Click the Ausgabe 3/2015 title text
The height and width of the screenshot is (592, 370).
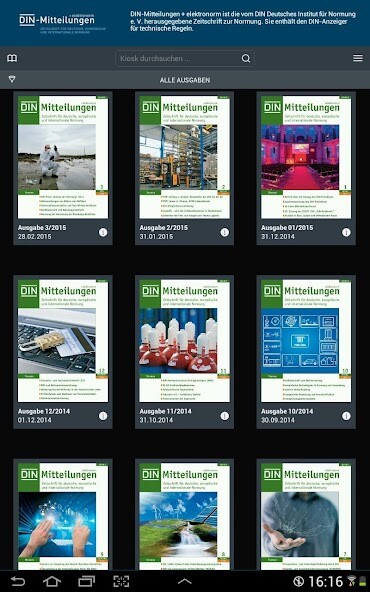42,228
